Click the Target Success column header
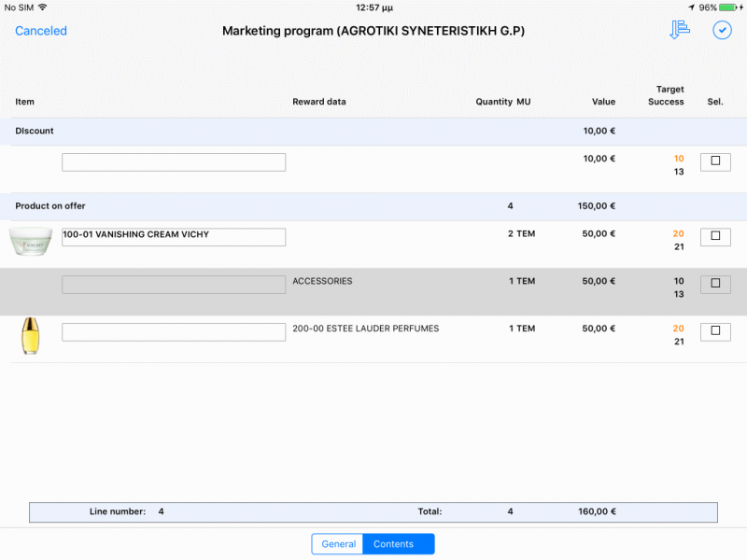 pos(666,95)
